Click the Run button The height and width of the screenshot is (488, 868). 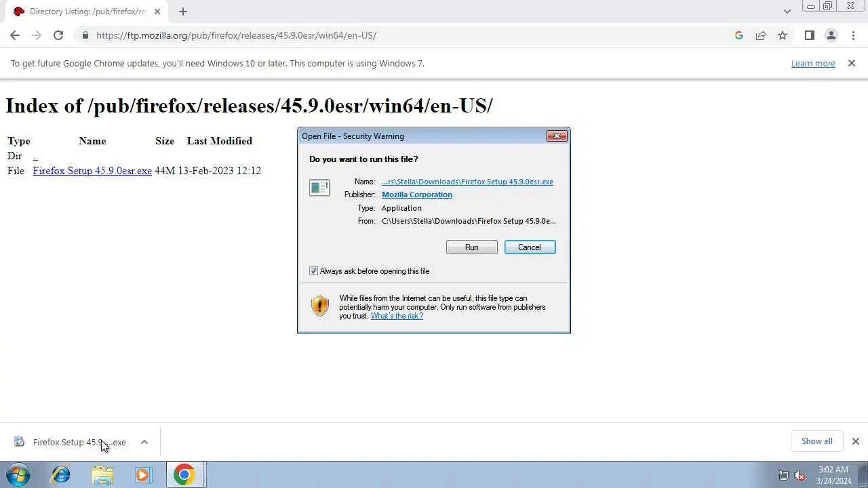pos(472,247)
